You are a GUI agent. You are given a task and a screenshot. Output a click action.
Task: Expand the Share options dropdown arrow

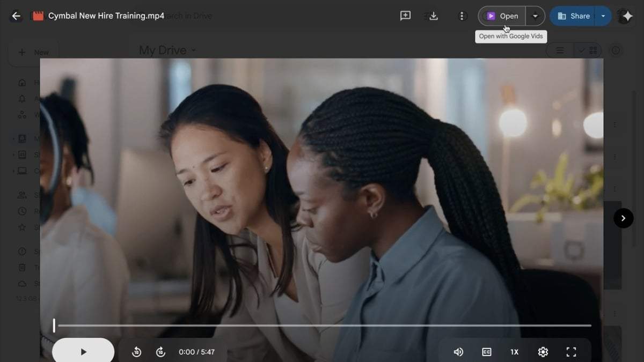603,16
